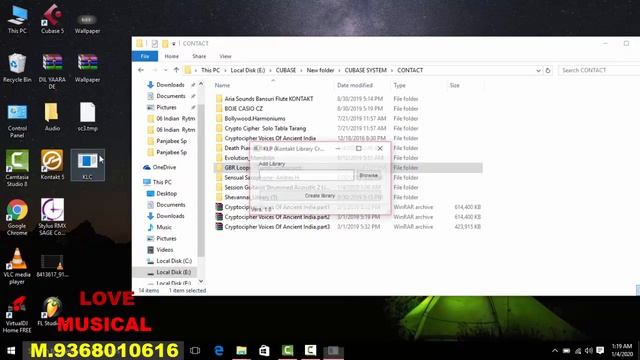
Task: Go to CUBASE in the address breadcrumb
Action: click(286, 70)
